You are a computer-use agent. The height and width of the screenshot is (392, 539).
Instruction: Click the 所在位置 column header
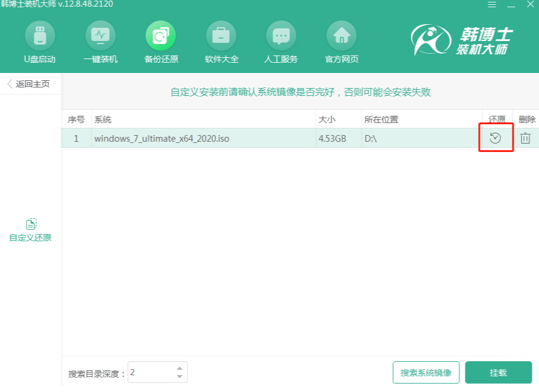tap(377, 119)
